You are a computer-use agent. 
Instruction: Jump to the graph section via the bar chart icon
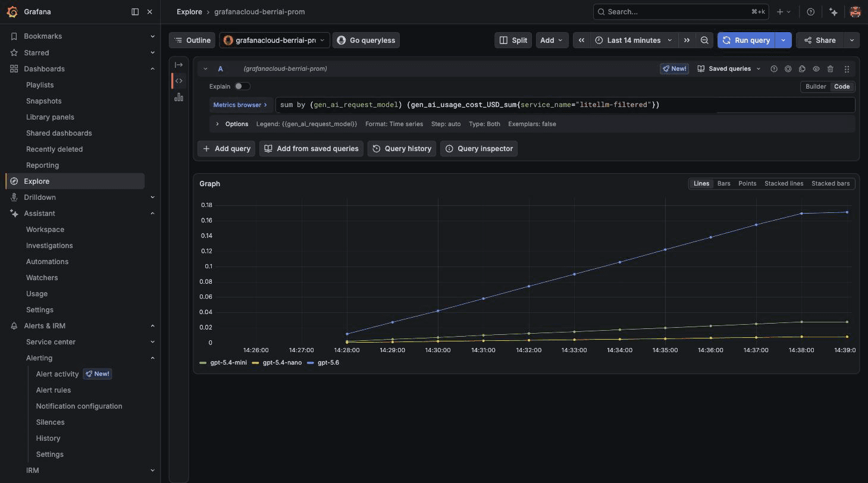pos(178,97)
